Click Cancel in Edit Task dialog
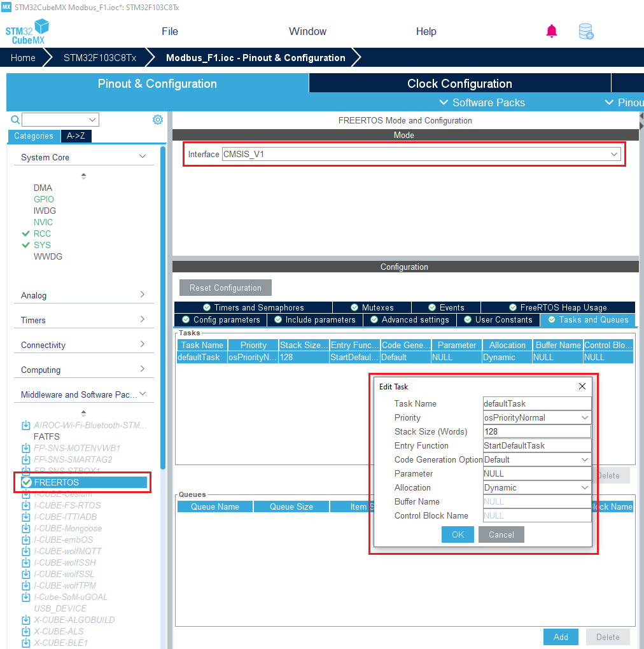This screenshot has width=644, height=649. click(x=501, y=534)
